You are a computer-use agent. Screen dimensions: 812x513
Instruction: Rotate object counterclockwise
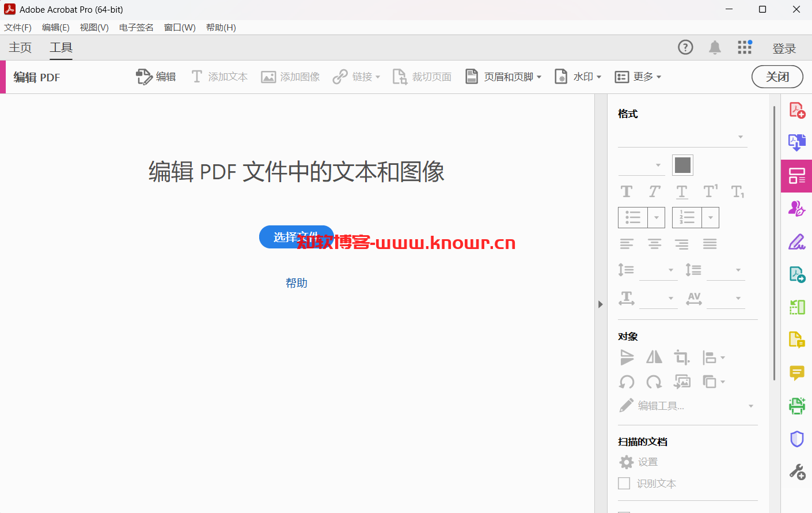627,382
